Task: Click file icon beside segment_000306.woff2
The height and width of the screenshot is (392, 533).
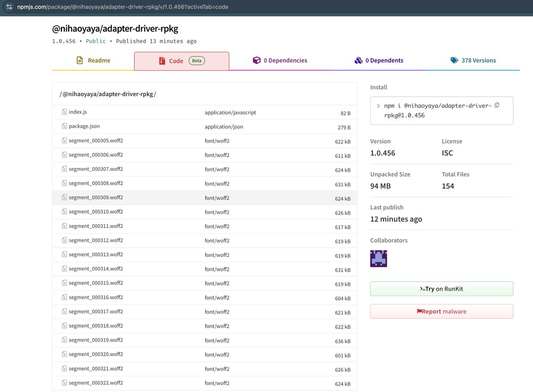Action: click(x=64, y=154)
